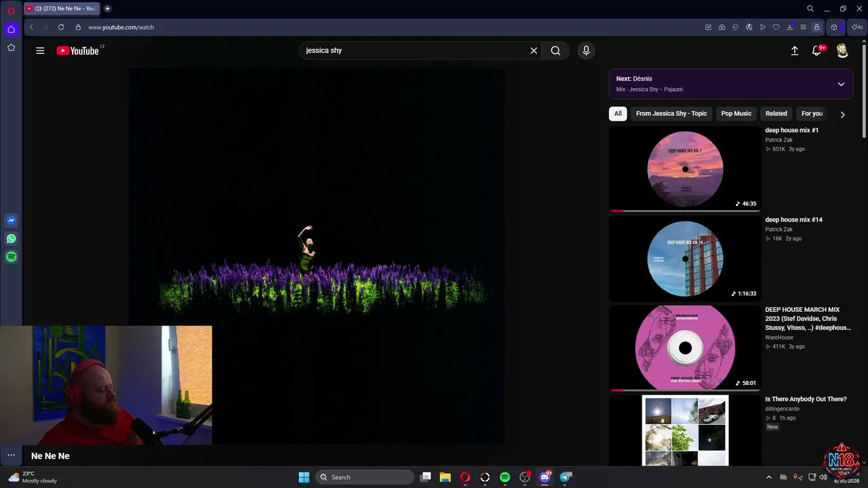This screenshot has height=488, width=868.
Task: Select the 'All' filter chip
Action: click(x=618, y=114)
